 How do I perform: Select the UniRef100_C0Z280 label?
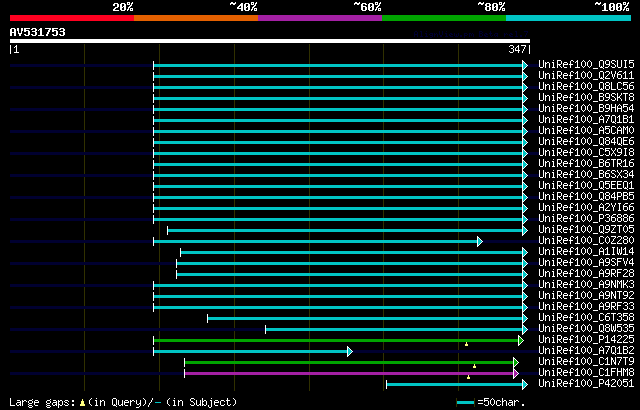586,241
